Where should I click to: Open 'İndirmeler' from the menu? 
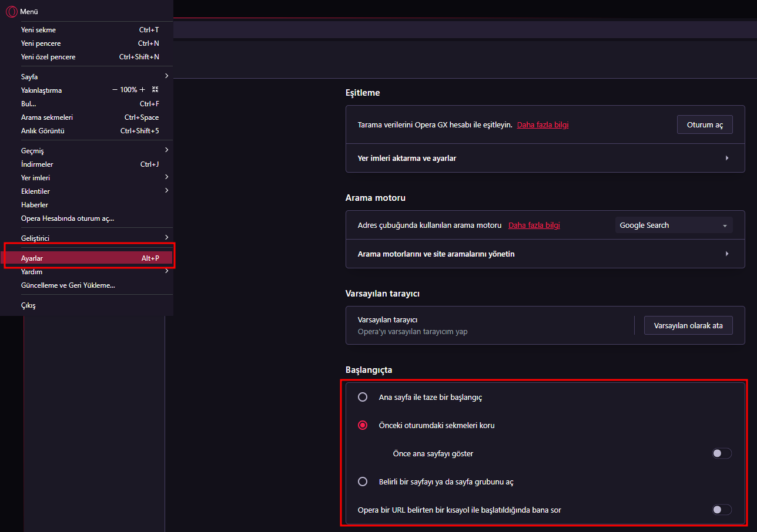(x=86, y=164)
